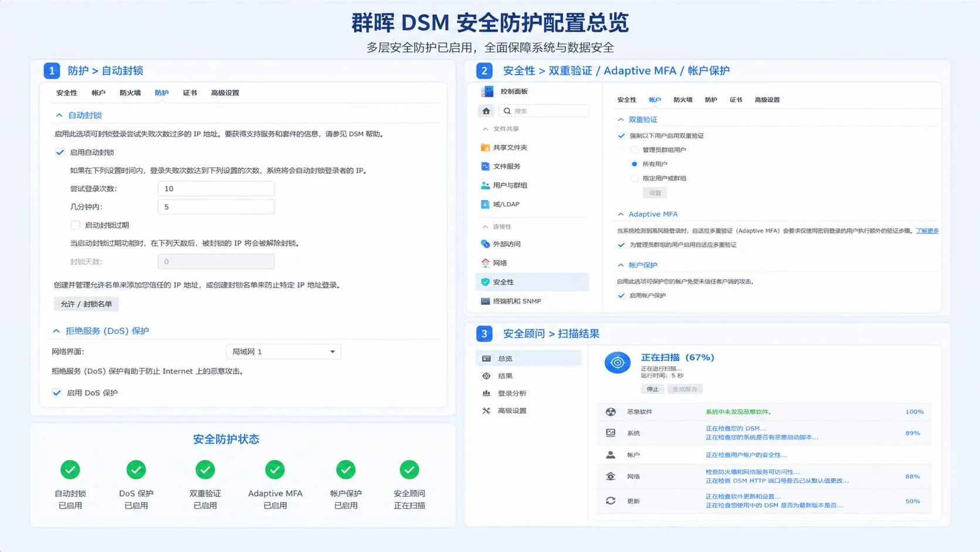This screenshot has width=980, height=552.
Task: Switch to 防火墙 tab in auto-block panel
Action: pyautogui.click(x=130, y=93)
